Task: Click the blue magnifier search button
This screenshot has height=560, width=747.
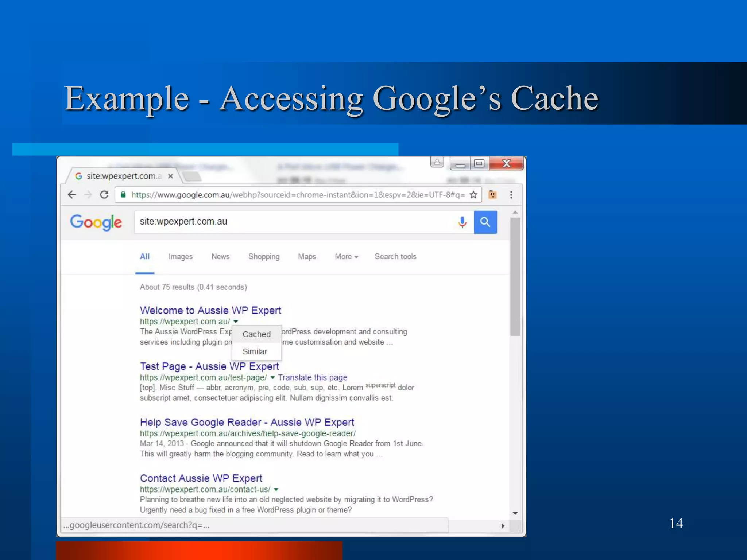Action: coord(485,222)
